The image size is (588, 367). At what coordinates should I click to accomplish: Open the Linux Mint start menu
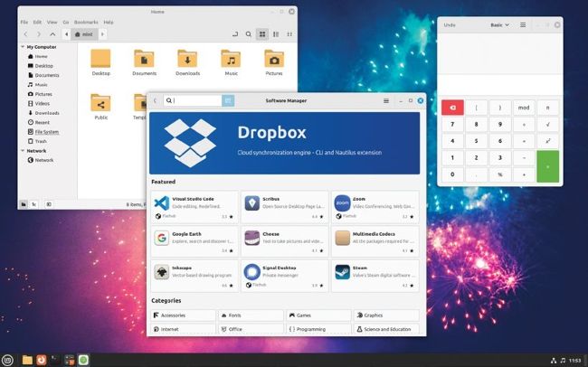tap(7, 360)
